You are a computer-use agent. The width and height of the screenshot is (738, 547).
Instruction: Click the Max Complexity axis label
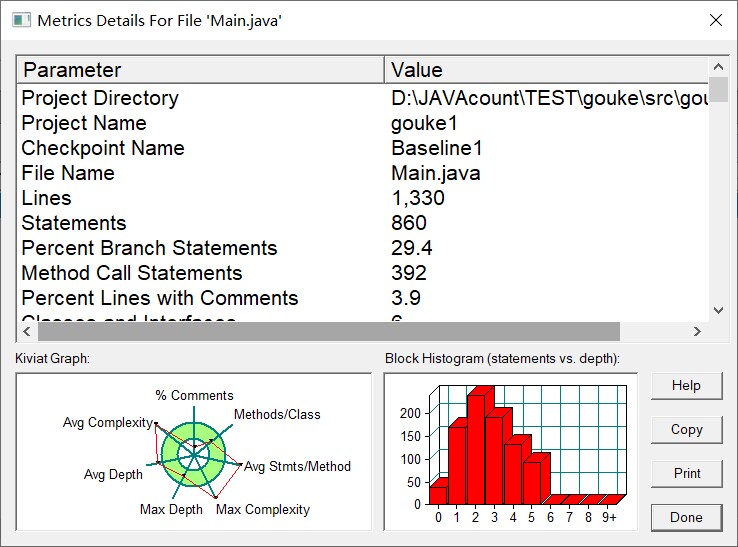[x=263, y=509]
